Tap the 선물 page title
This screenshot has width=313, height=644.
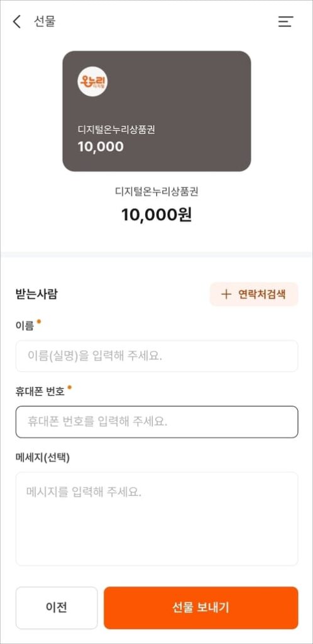pos(44,22)
